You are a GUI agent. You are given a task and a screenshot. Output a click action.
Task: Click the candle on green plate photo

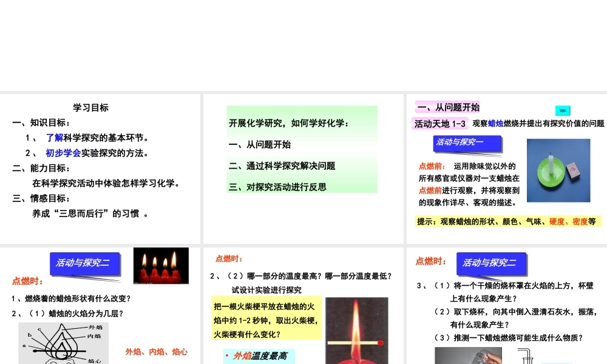(x=558, y=170)
